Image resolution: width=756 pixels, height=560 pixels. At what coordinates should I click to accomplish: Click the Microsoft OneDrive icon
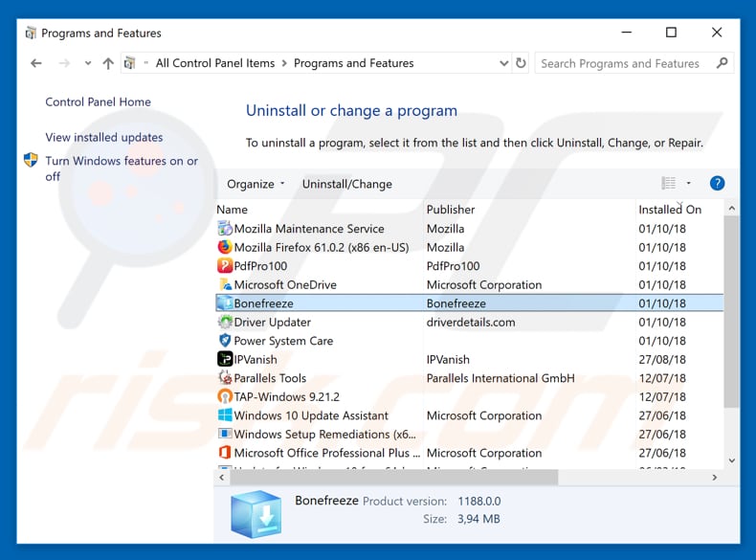(x=225, y=284)
